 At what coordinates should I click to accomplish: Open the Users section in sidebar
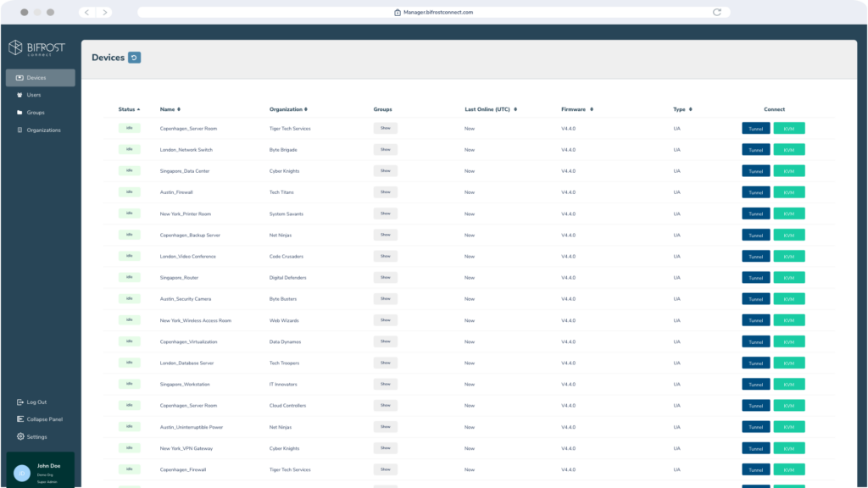(33, 95)
